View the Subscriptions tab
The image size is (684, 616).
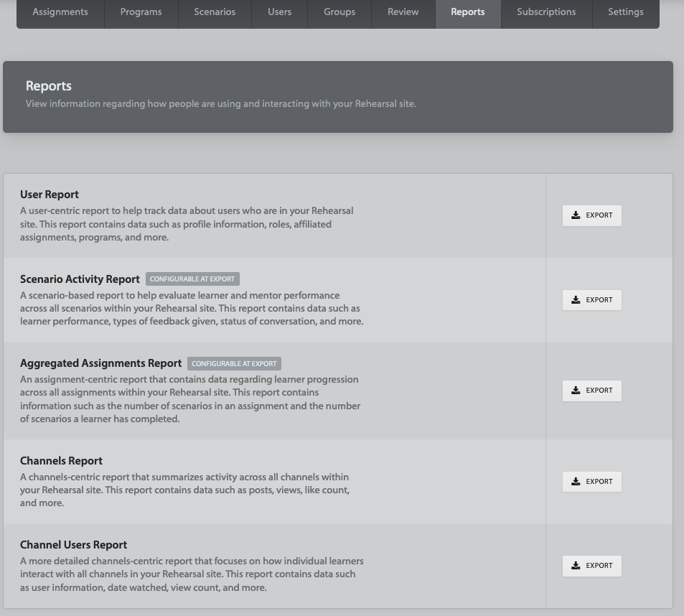(546, 12)
